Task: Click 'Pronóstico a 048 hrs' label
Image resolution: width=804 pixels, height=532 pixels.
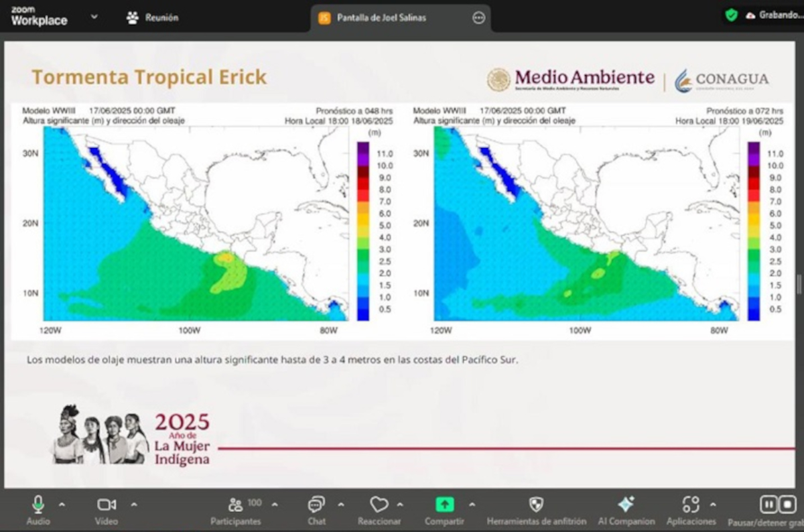Action: pos(354,111)
